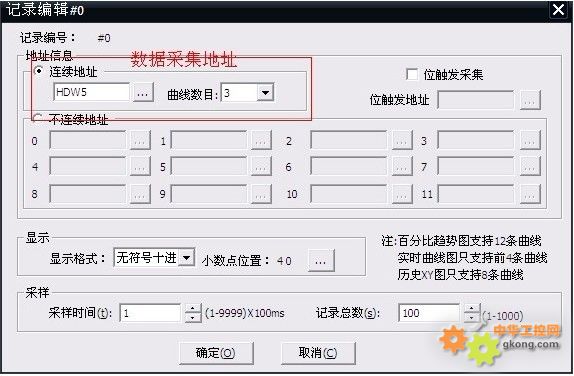Viewport: 574px width, 376px height.
Task: Open browse button for address slot 0
Action: tap(140, 141)
